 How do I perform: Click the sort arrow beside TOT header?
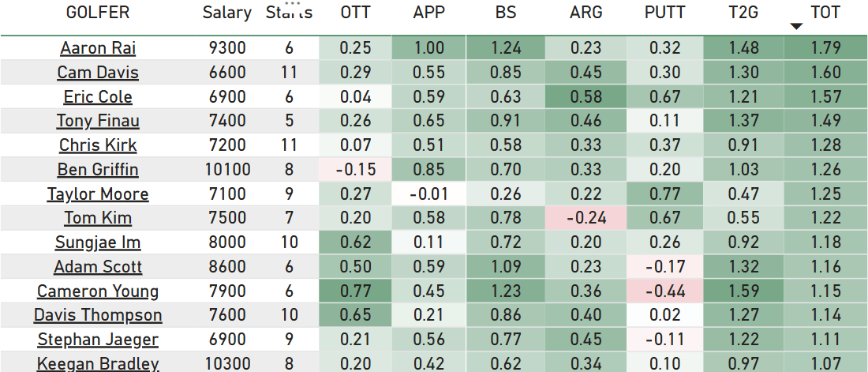pos(797,26)
